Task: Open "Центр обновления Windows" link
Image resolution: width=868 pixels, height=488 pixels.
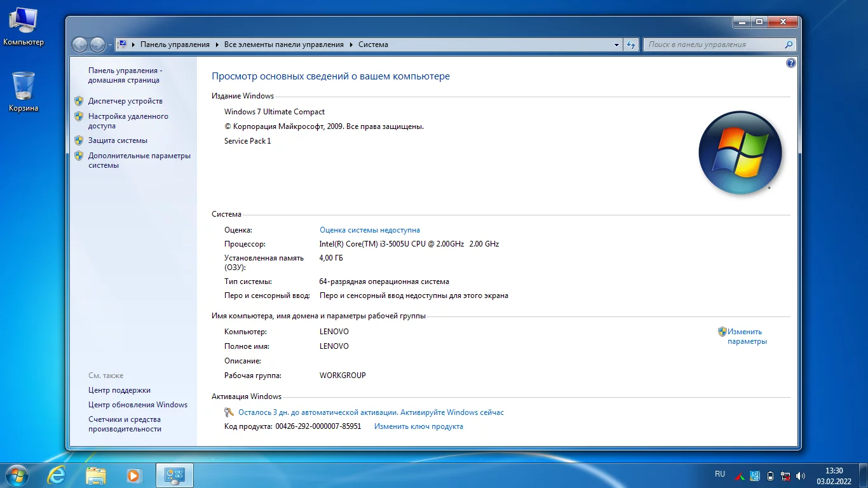Action: 138,405
